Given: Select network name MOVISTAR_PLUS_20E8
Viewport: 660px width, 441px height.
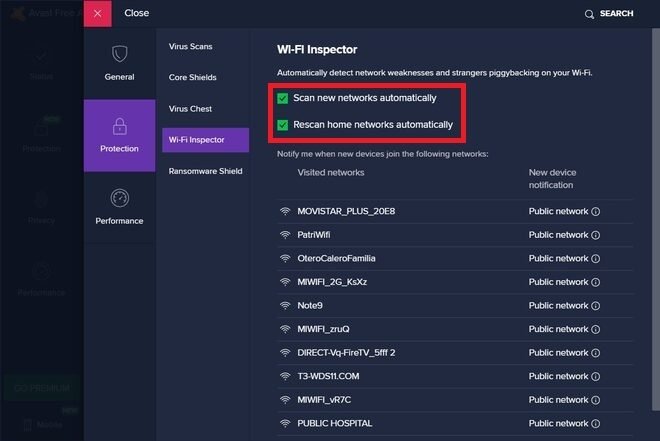Looking at the screenshot, I should [x=346, y=211].
